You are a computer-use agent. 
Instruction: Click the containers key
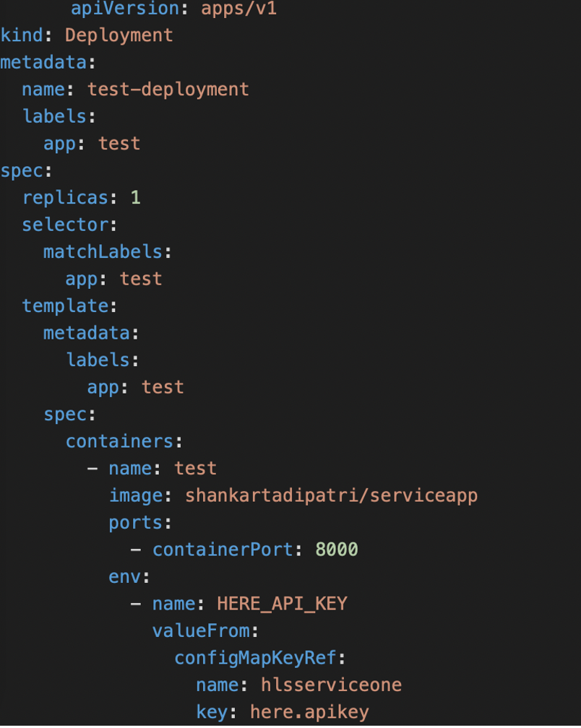click(119, 441)
